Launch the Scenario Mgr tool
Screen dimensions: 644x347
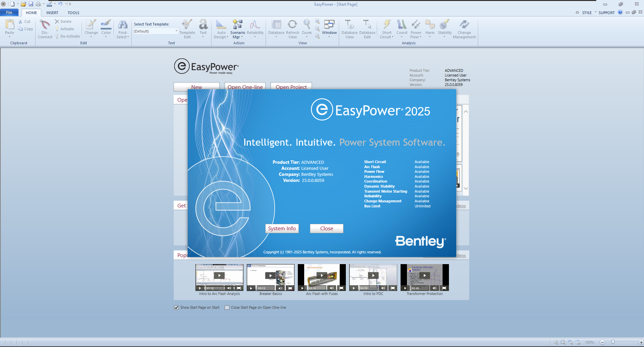click(x=237, y=29)
